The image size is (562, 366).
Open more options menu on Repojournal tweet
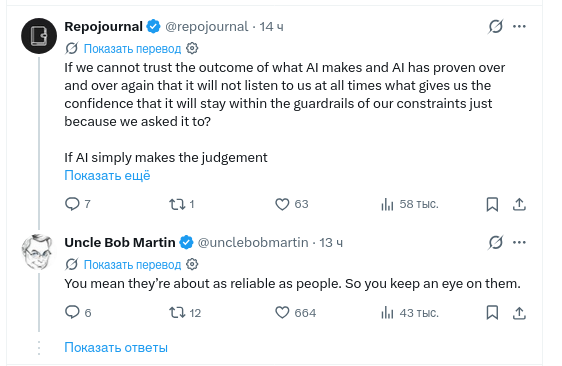pyautogui.click(x=519, y=26)
